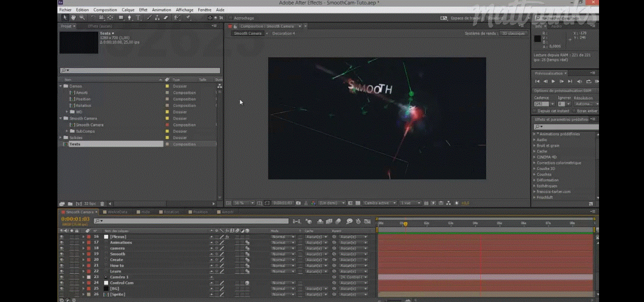Viewport: 644px width, 302px height.
Task: Open the Fichier menu
Action: 66,10
